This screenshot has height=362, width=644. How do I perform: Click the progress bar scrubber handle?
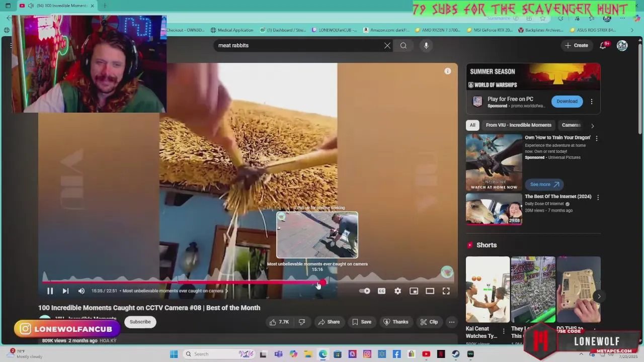(x=322, y=283)
